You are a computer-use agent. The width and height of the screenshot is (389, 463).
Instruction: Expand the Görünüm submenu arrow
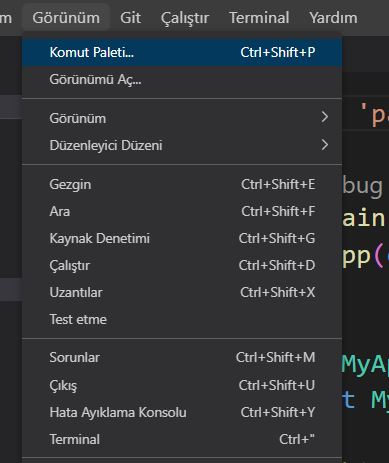325,117
